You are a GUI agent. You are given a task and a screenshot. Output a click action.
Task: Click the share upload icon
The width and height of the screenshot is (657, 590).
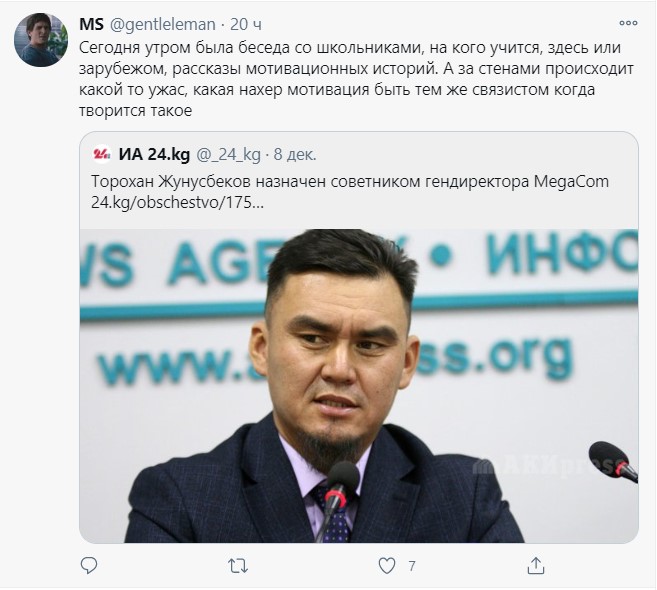[536, 566]
